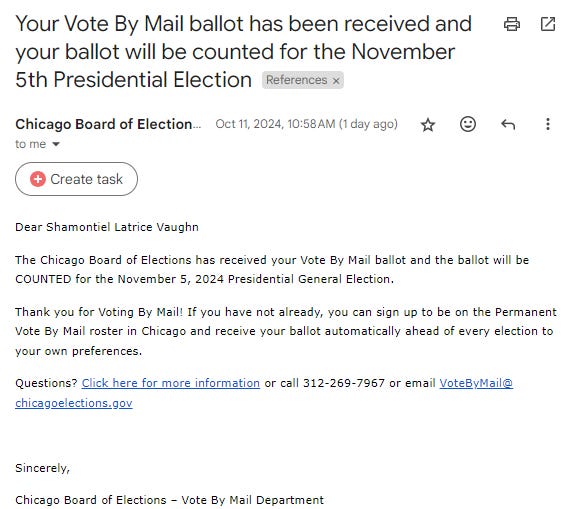Click the email subject heading text

pos(243,52)
